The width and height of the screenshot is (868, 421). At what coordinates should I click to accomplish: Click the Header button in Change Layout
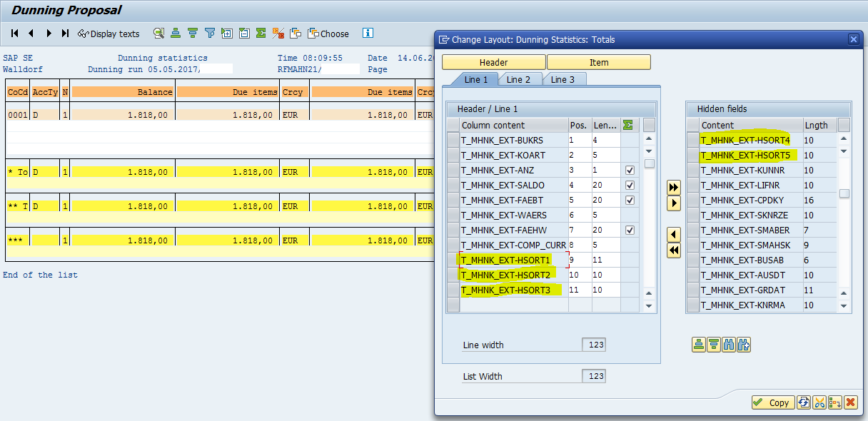tap(494, 62)
